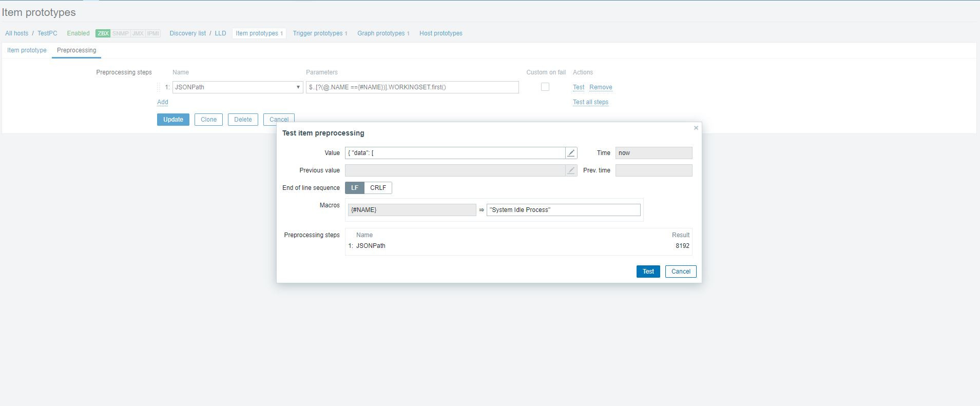Click the pencil edit icon beside Value

tap(571, 153)
